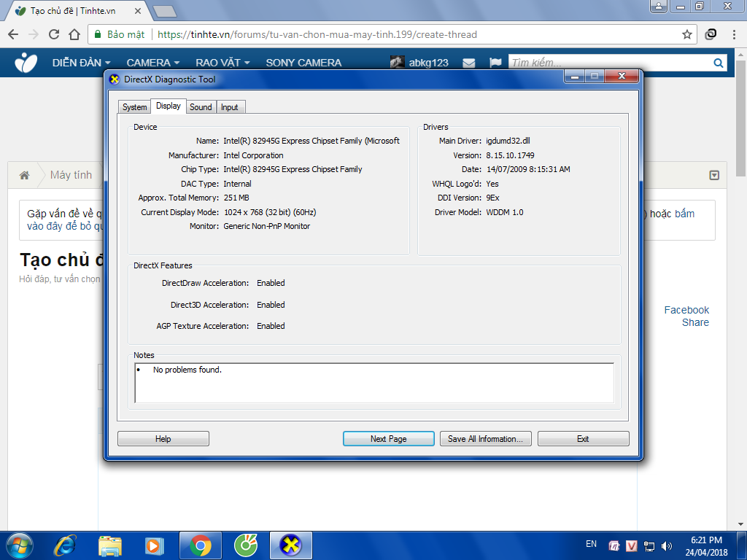Switch to the System tab
Image resolution: width=747 pixels, height=560 pixels.
click(134, 107)
